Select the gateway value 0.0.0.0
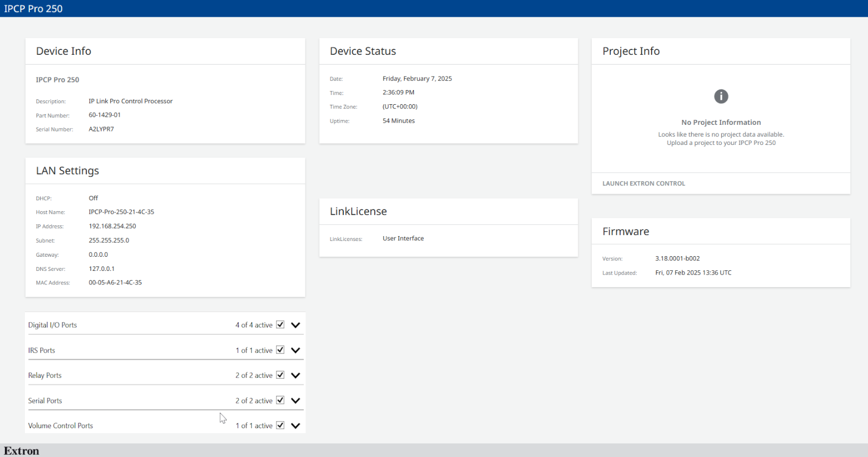Screen dimensions: 868x457 tap(98, 255)
